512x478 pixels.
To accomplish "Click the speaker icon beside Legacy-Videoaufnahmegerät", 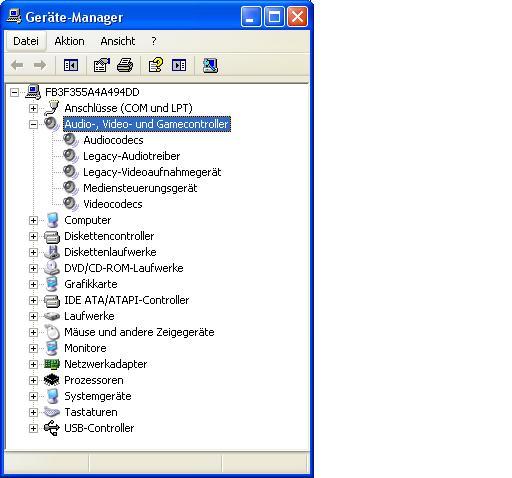I will pyautogui.click(x=71, y=172).
